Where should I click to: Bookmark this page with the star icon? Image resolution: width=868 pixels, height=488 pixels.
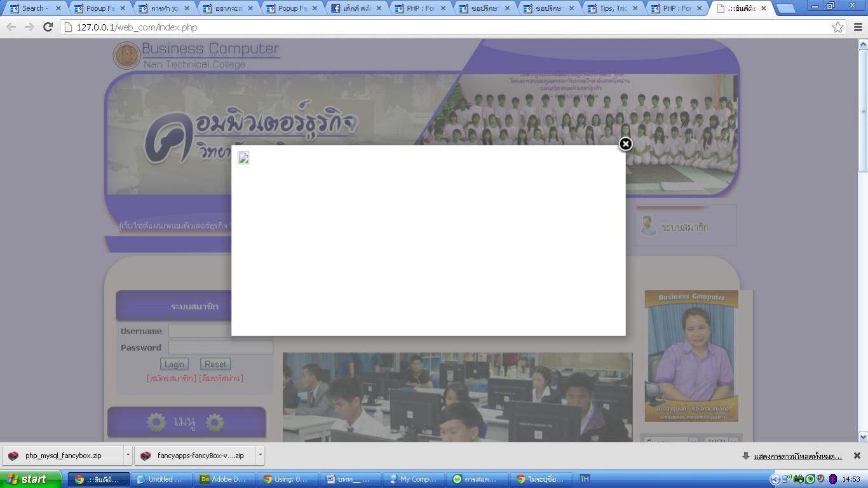[x=838, y=27]
